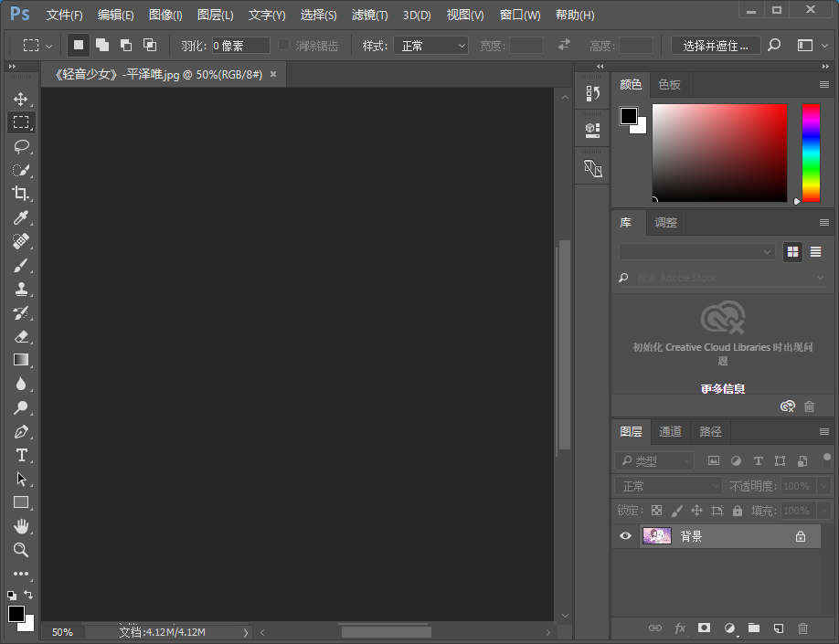This screenshot has width=839, height=644.
Task: Click the hue spectrum slider
Action: (x=811, y=153)
